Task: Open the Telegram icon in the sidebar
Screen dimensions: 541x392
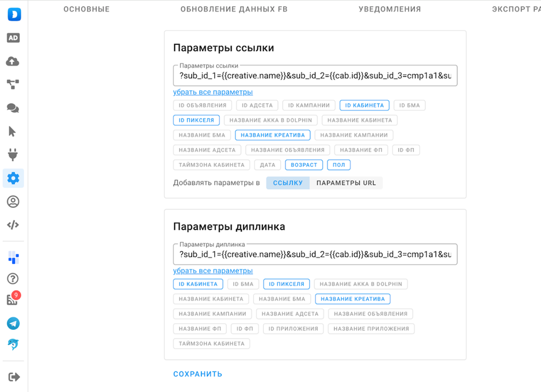Action: point(13,323)
